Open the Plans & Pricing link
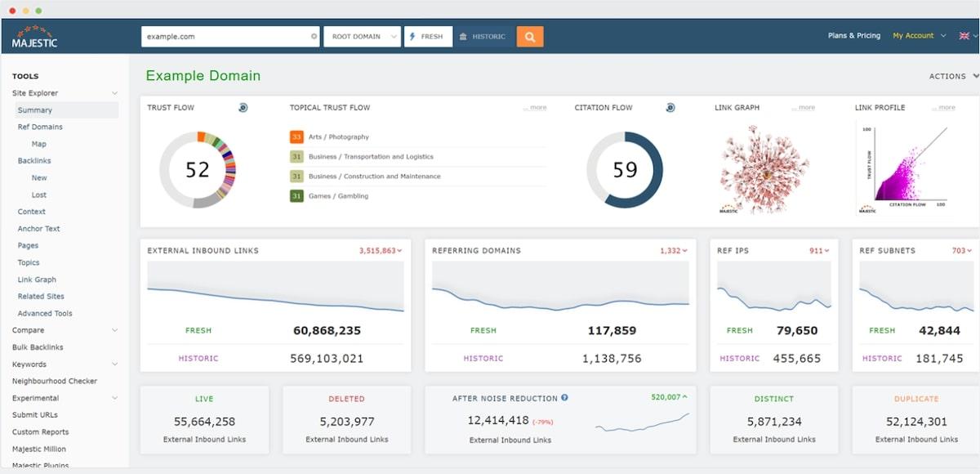Screen dimensions: 980x474 coord(853,36)
